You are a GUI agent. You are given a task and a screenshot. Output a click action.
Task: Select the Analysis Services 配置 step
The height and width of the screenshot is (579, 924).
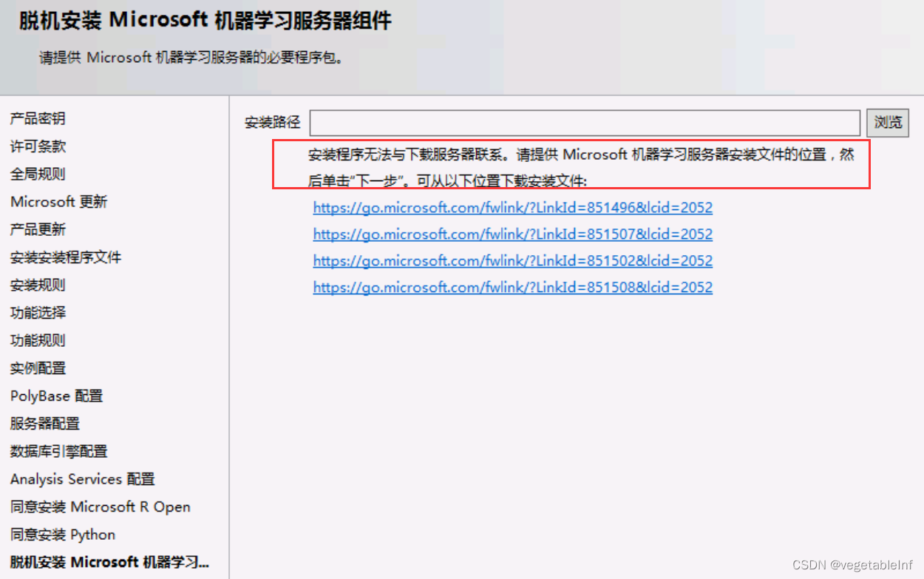tap(83, 479)
